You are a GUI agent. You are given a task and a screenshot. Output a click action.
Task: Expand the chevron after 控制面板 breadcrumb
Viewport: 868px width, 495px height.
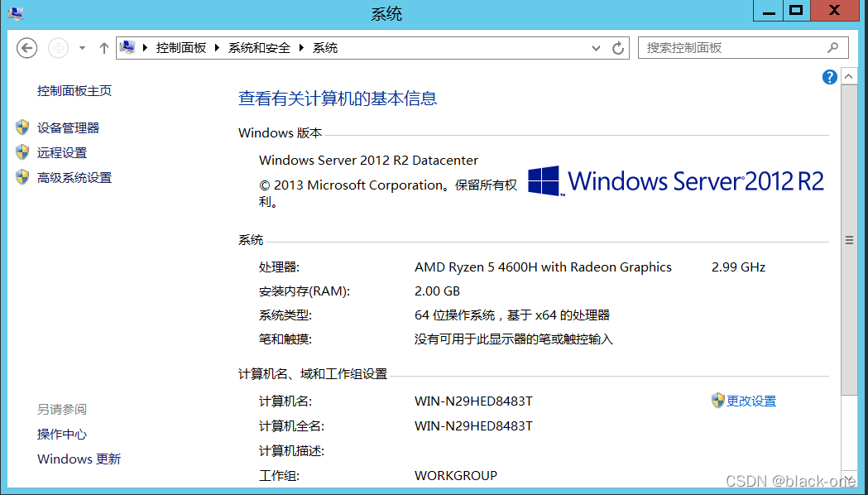[x=217, y=48]
